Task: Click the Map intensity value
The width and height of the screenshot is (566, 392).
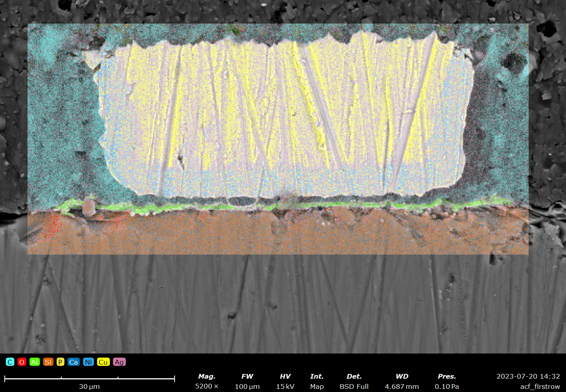Action: click(x=317, y=387)
